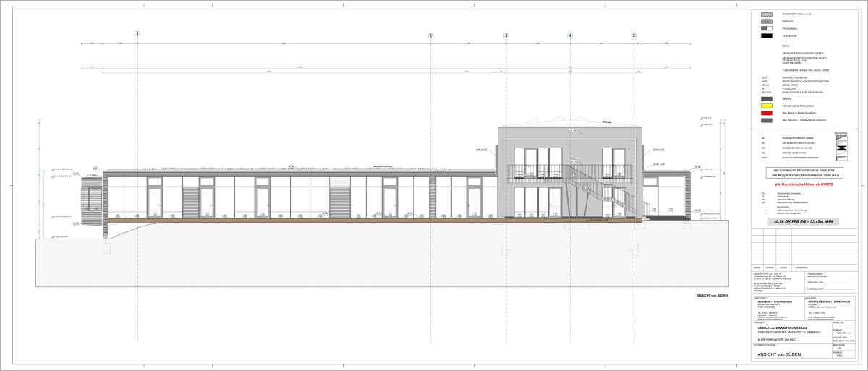Select the Kanten Mindestradius note box
Image resolution: width=868 pixels, height=371 pixels.
pyautogui.click(x=805, y=173)
